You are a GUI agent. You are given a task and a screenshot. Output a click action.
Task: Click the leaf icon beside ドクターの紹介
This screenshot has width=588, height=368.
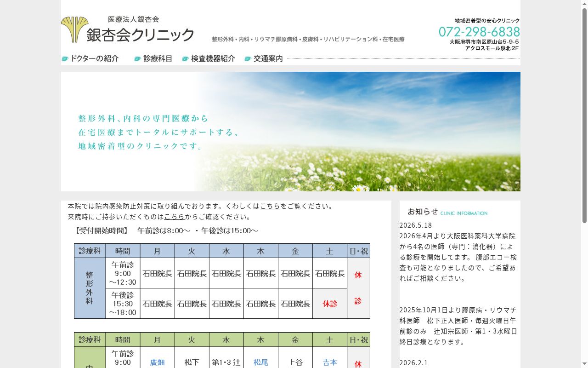(x=65, y=59)
